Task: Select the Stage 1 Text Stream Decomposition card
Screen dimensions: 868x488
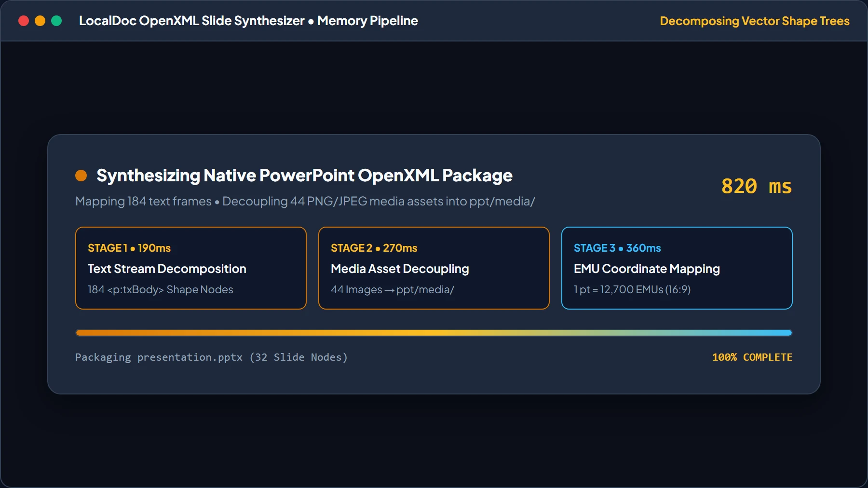Action: click(191, 268)
